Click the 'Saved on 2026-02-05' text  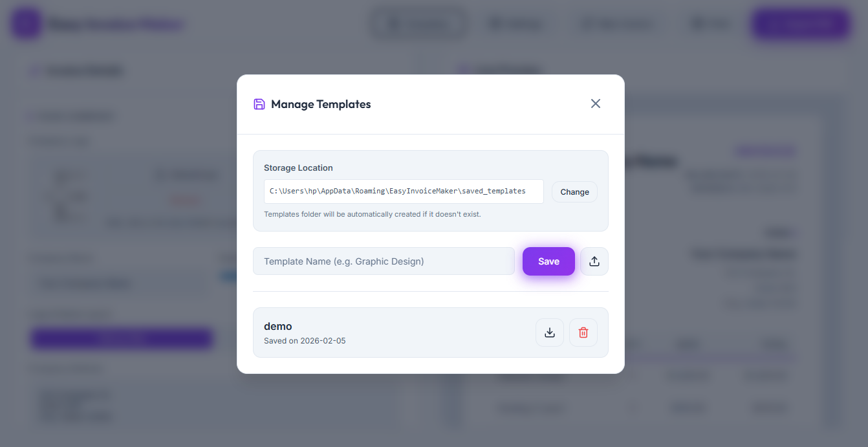(x=305, y=341)
